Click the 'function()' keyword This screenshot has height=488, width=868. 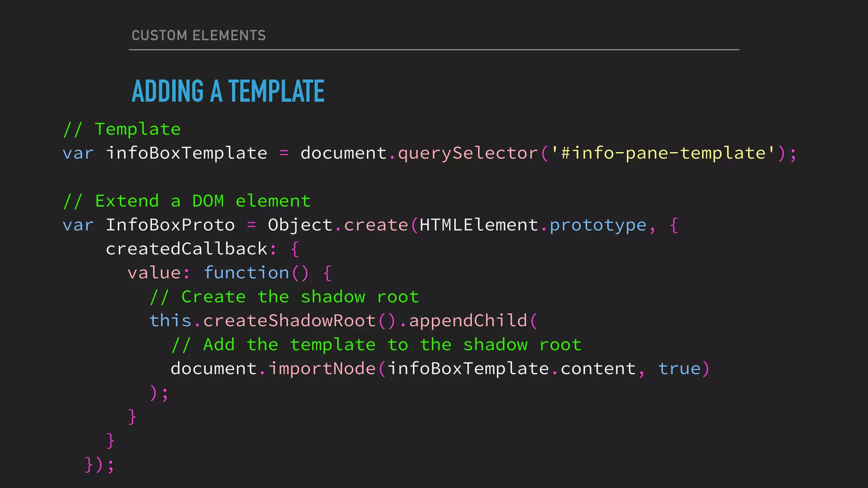pyautogui.click(x=257, y=273)
